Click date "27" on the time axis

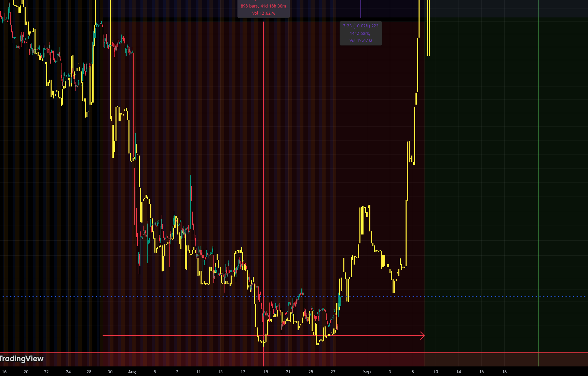tap(333, 372)
